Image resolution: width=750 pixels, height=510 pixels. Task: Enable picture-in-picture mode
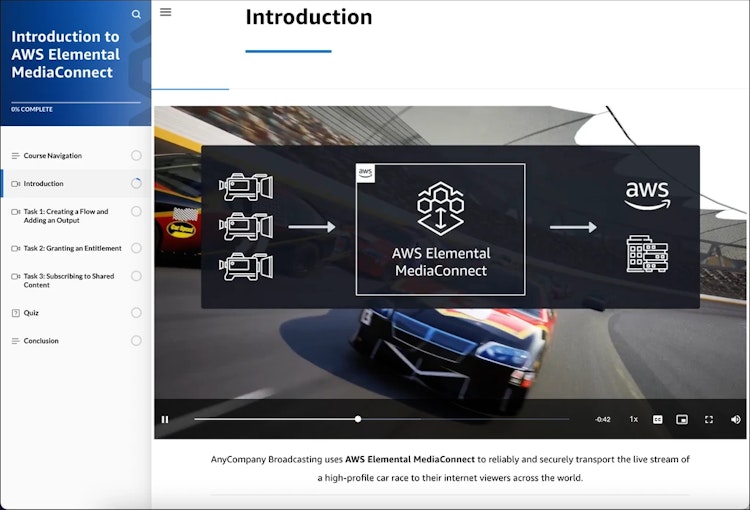click(x=682, y=420)
